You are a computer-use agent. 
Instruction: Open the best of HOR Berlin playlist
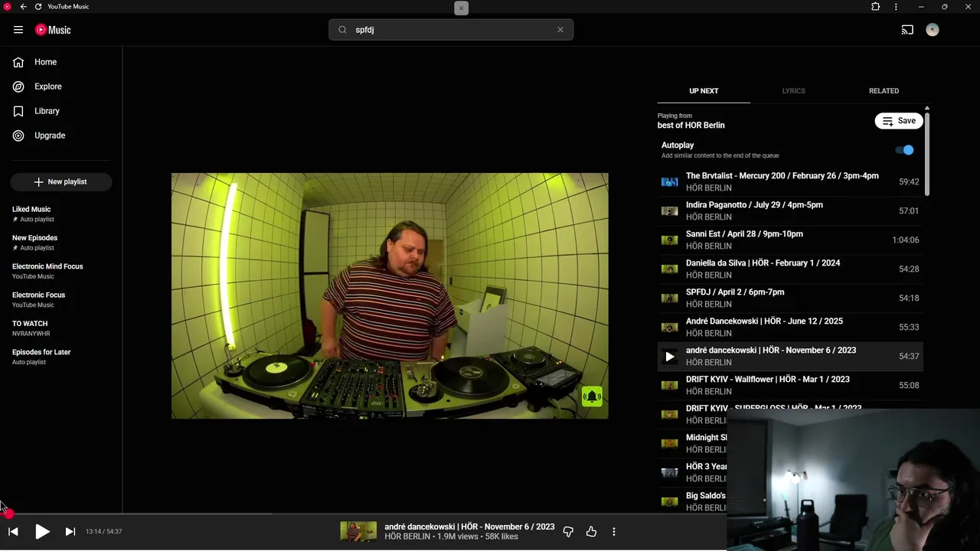(691, 126)
